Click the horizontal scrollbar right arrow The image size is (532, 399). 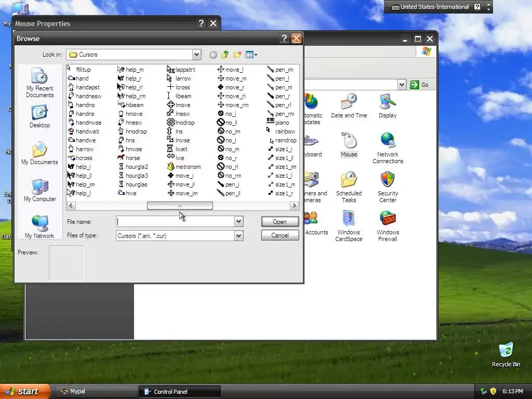click(x=294, y=206)
